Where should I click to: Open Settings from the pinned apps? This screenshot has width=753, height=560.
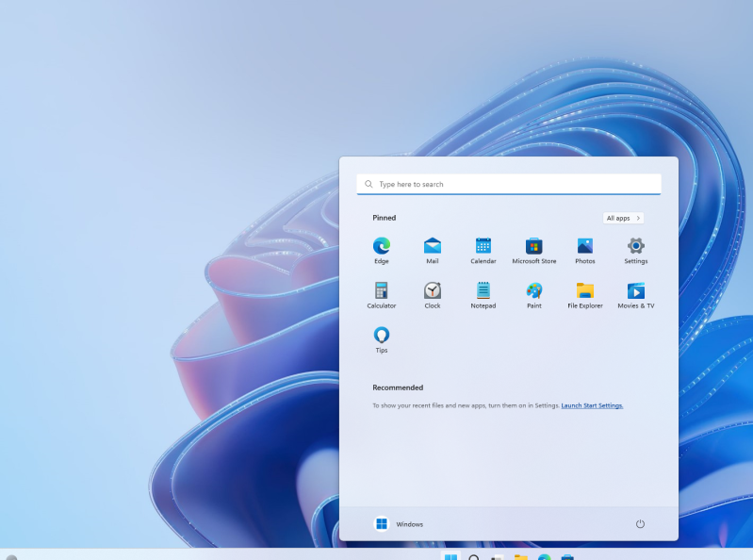(x=636, y=251)
